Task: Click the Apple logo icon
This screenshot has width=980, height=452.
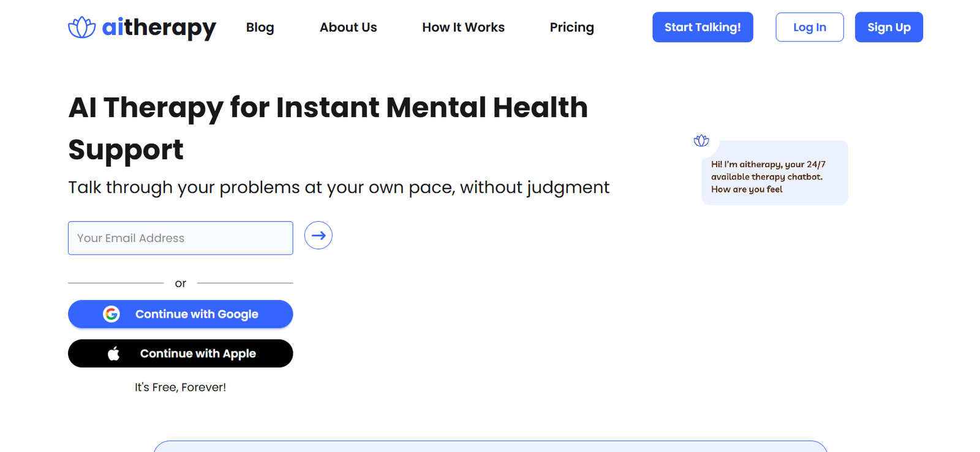Action: point(114,353)
